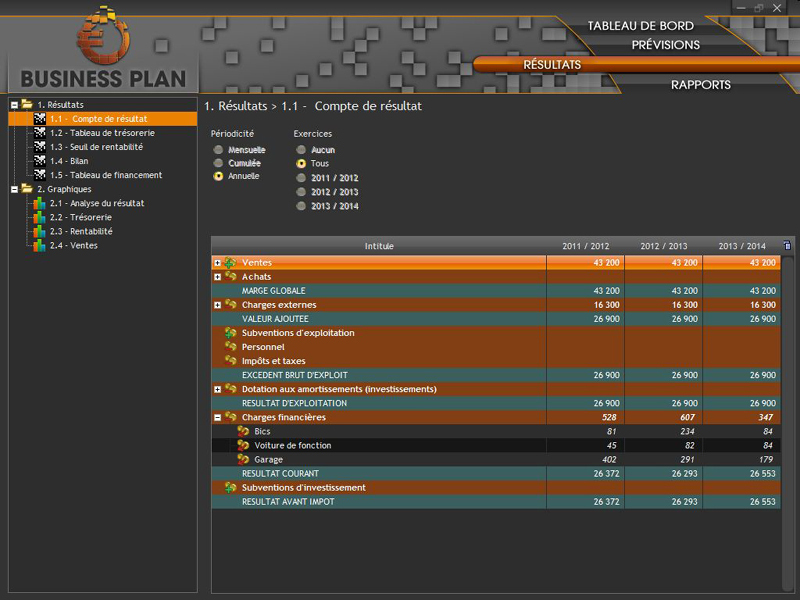The image size is (800, 600).
Task: Expand the Ventes row
Action: point(217,263)
